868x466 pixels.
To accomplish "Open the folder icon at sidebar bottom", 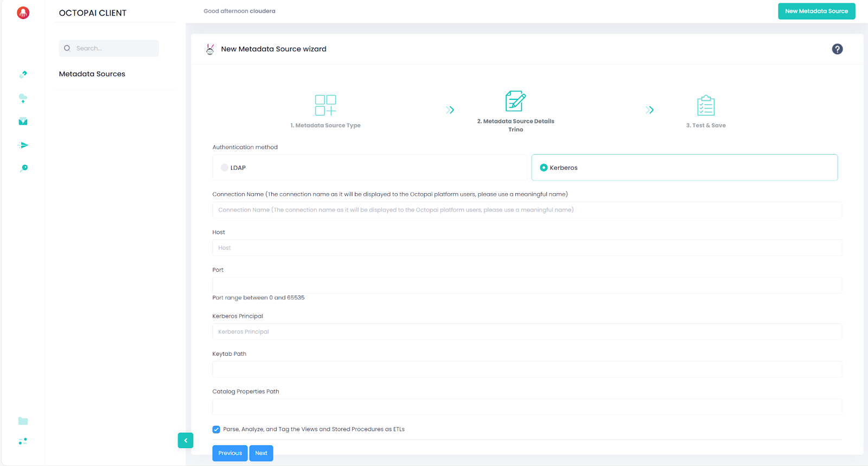I will 23,421.
